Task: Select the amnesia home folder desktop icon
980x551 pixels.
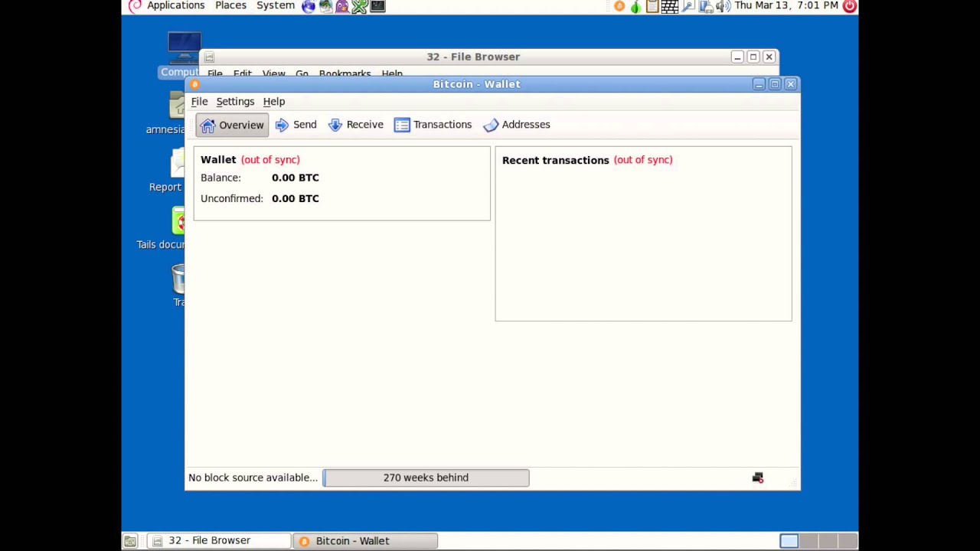Action: tap(168, 113)
